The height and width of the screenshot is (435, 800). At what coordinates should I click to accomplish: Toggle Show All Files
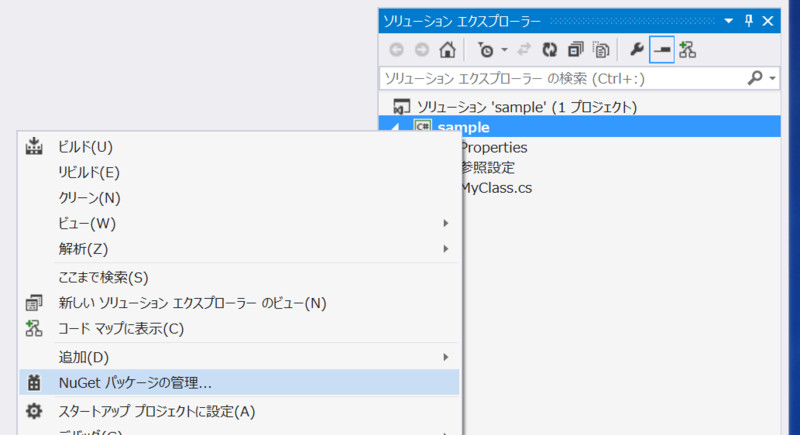click(x=601, y=50)
